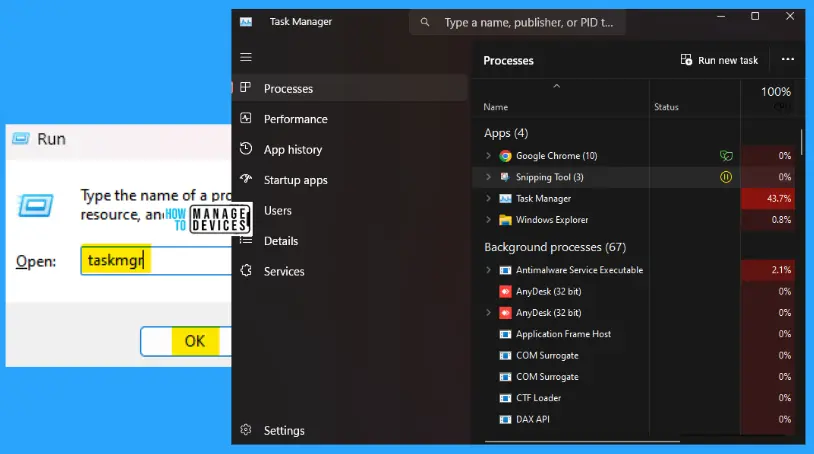Click the Task Manager title bar icon

[246, 22]
